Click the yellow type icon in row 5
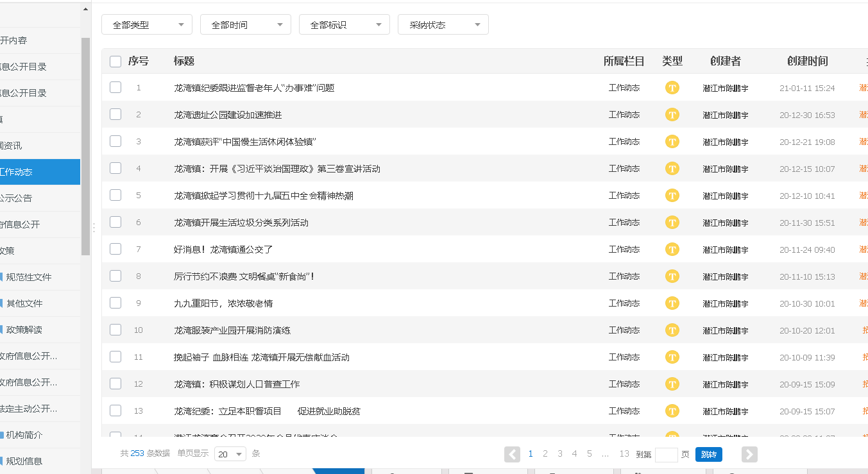Image resolution: width=868 pixels, height=474 pixels. 672,196
